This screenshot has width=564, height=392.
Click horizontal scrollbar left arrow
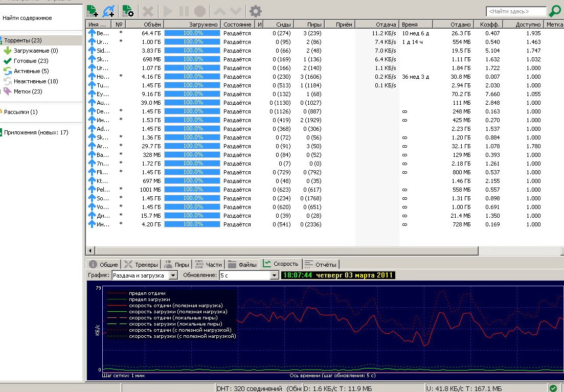pyautogui.click(x=91, y=250)
